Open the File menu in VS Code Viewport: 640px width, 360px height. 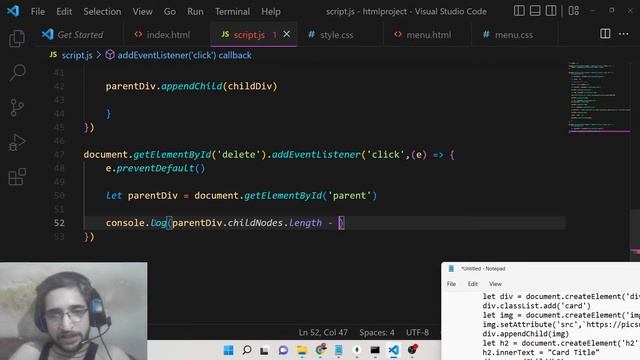click(x=38, y=11)
